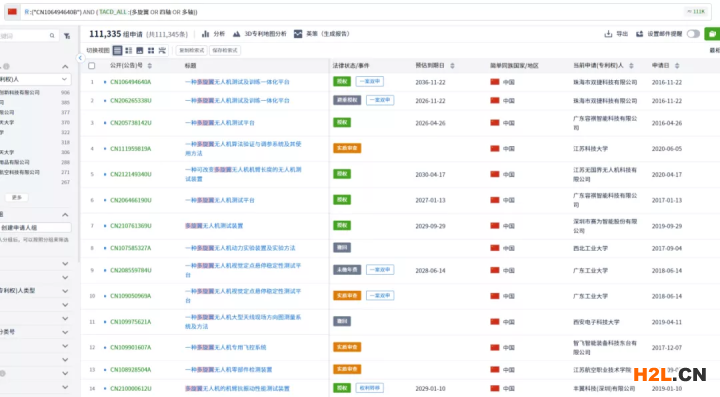Click the 更多 more button in sidebar
Image resolution: width=720 pixels, height=397 pixels.
[x=17, y=197]
